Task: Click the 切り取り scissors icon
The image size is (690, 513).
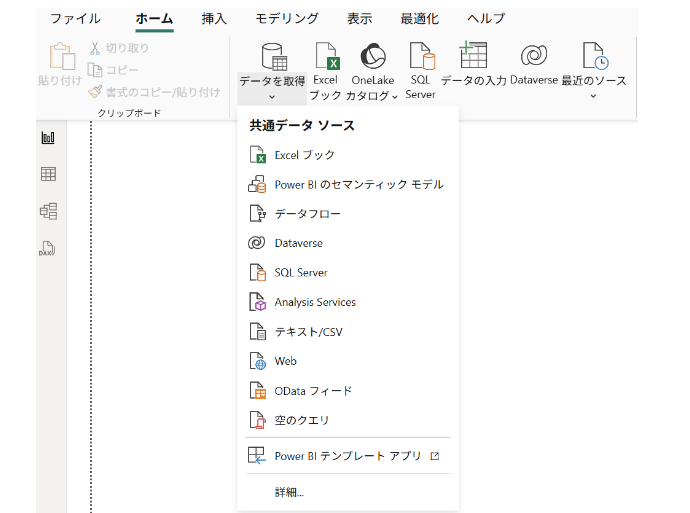Action: [95, 48]
